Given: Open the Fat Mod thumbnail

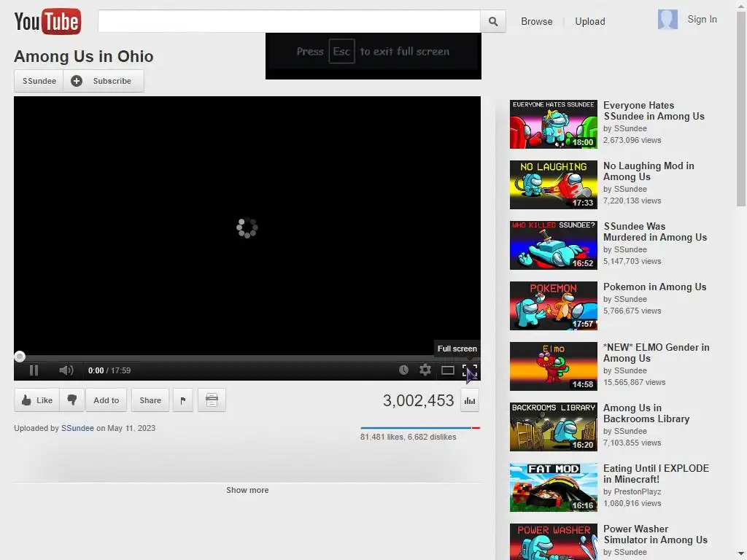Looking at the screenshot, I should coord(553,487).
